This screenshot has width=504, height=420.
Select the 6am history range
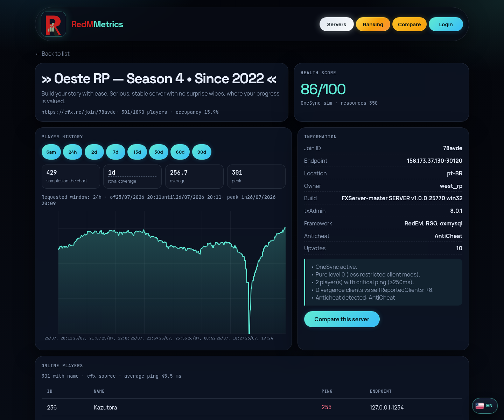[x=51, y=152]
